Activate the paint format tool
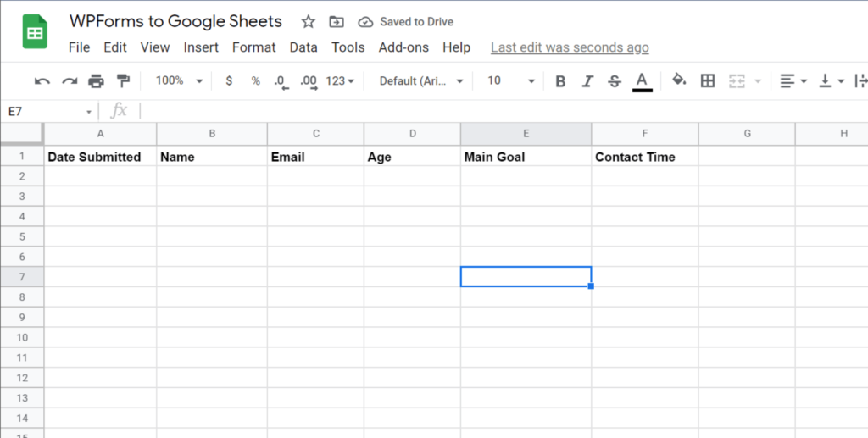The width and height of the screenshot is (868, 438). coord(123,81)
